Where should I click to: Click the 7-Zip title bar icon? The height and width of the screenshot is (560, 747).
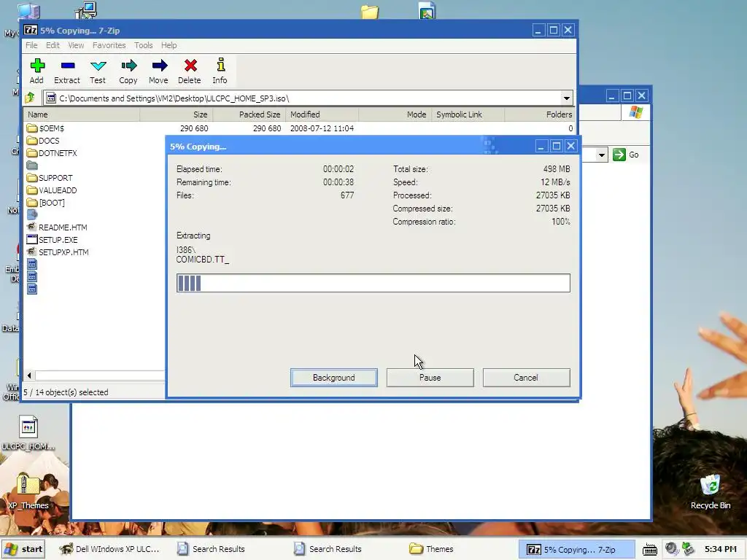pyautogui.click(x=31, y=30)
